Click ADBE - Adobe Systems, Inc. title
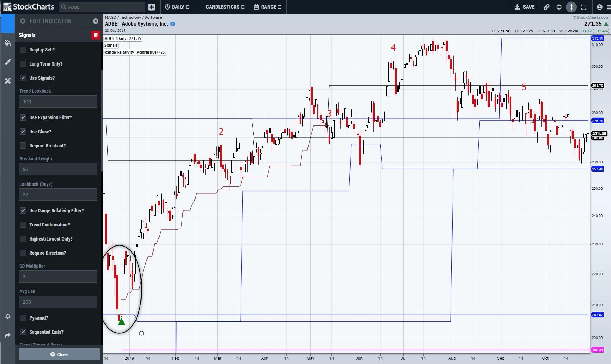 click(136, 24)
